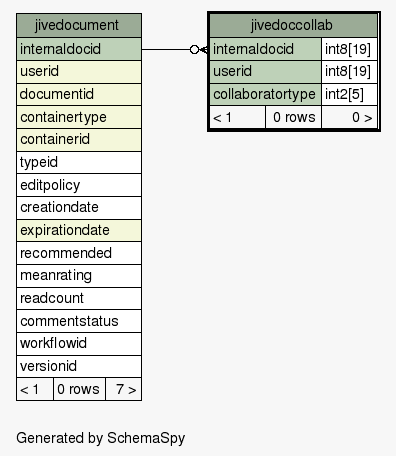The height and width of the screenshot is (456, 396).
Task: Click the '7 >' children count cell
Action: point(124,389)
